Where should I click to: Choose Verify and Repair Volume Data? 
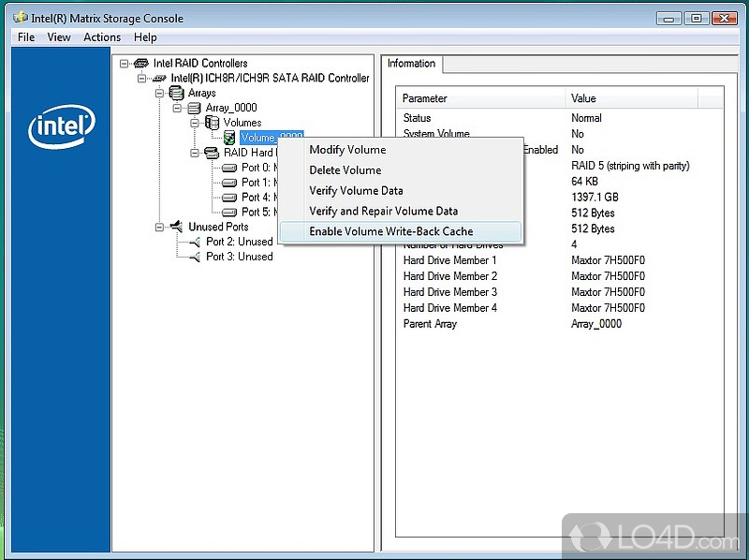coord(383,211)
